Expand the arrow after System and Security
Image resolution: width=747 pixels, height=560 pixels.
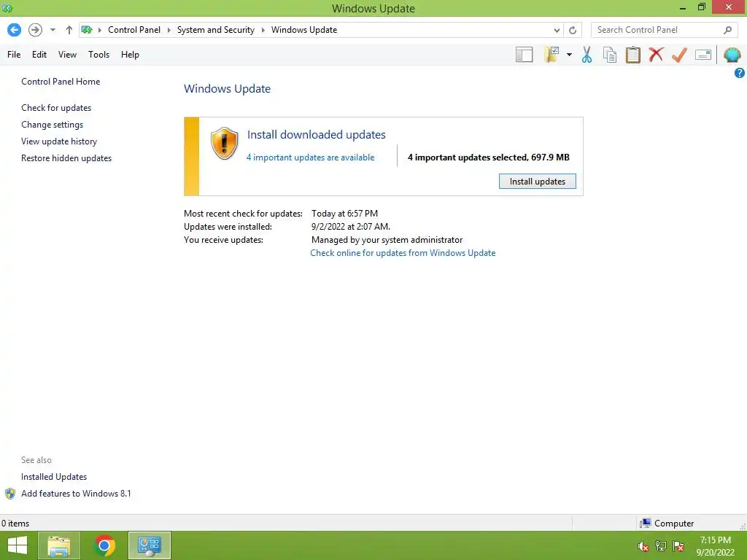point(263,30)
